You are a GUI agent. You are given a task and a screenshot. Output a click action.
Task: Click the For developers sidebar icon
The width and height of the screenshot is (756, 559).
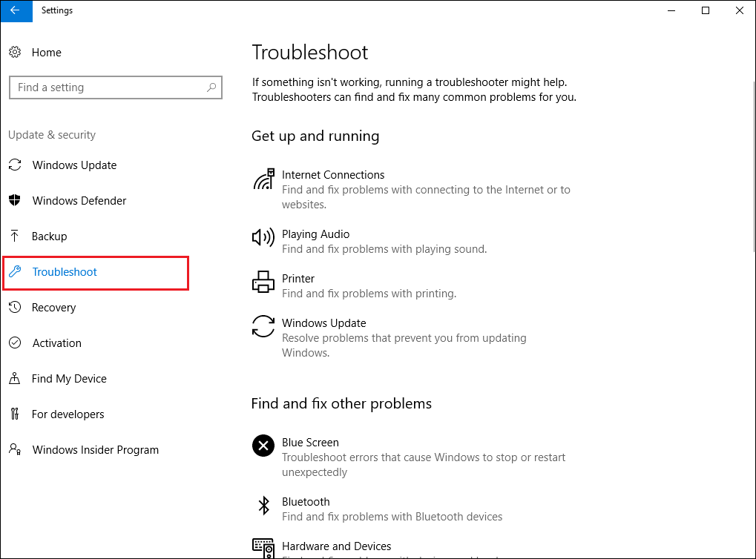(x=15, y=414)
